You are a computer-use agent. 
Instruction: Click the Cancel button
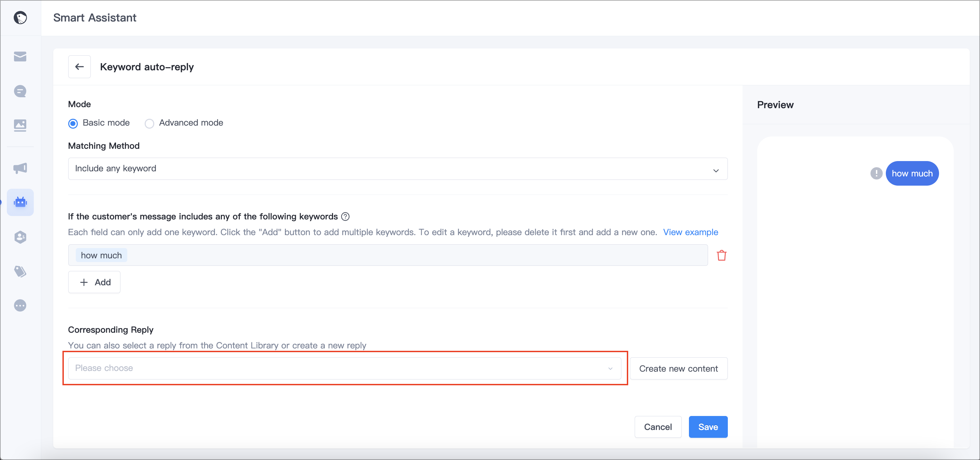coord(658,427)
